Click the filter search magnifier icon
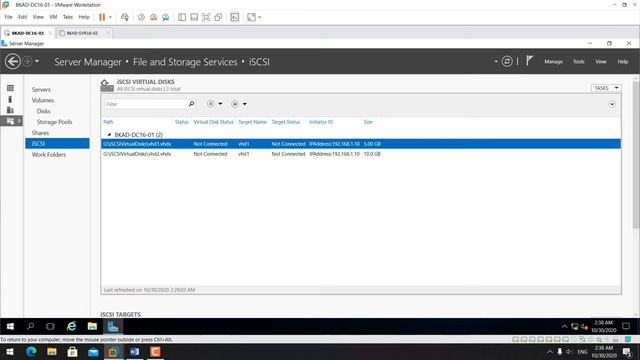This screenshot has width=640, height=360. coord(191,104)
